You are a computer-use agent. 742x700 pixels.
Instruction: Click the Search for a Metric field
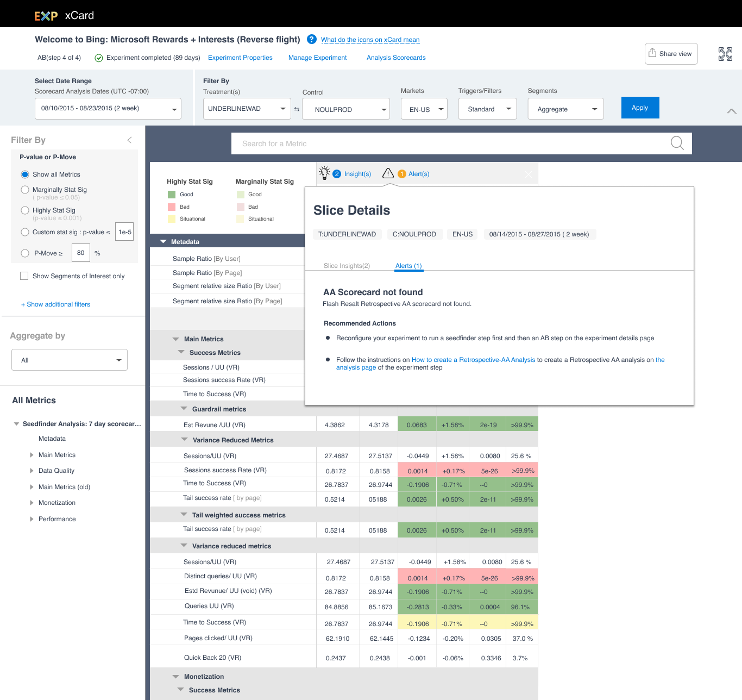click(x=380, y=143)
